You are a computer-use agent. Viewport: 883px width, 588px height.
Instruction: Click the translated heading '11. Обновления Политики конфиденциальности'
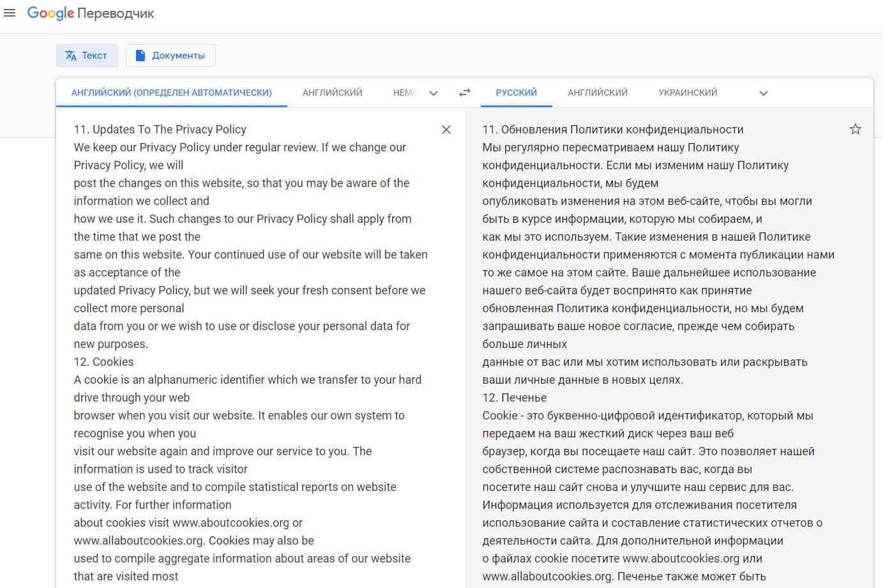pos(613,130)
